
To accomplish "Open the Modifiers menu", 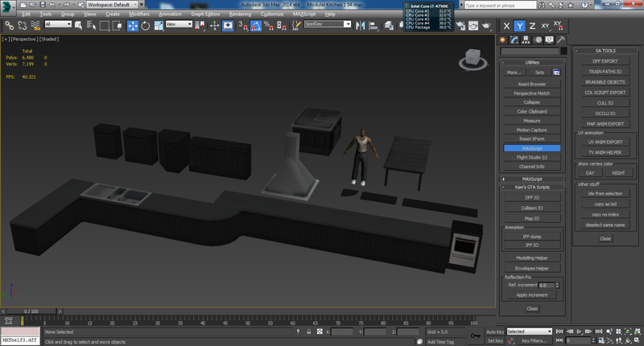I will point(139,14).
